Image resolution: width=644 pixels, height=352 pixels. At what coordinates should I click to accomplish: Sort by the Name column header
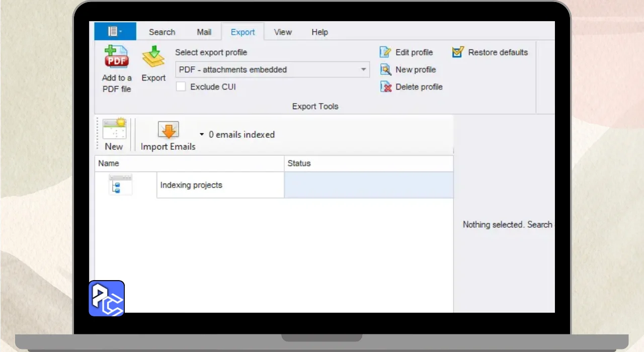click(190, 163)
